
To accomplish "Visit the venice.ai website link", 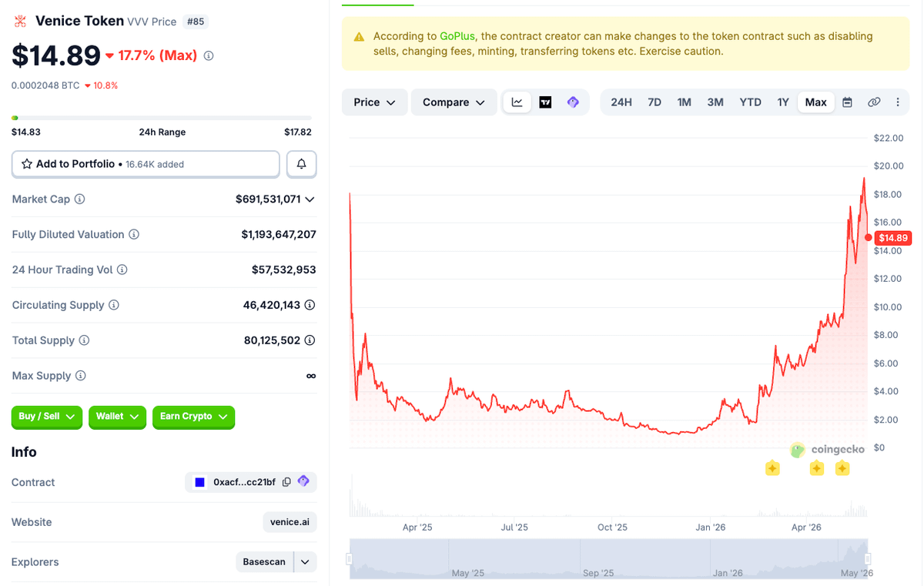I will point(290,522).
